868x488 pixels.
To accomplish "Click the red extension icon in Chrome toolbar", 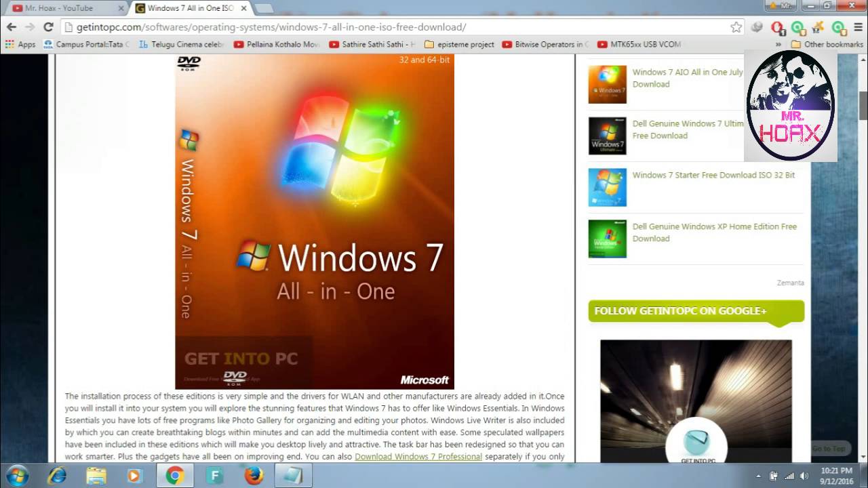I will (x=778, y=28).
